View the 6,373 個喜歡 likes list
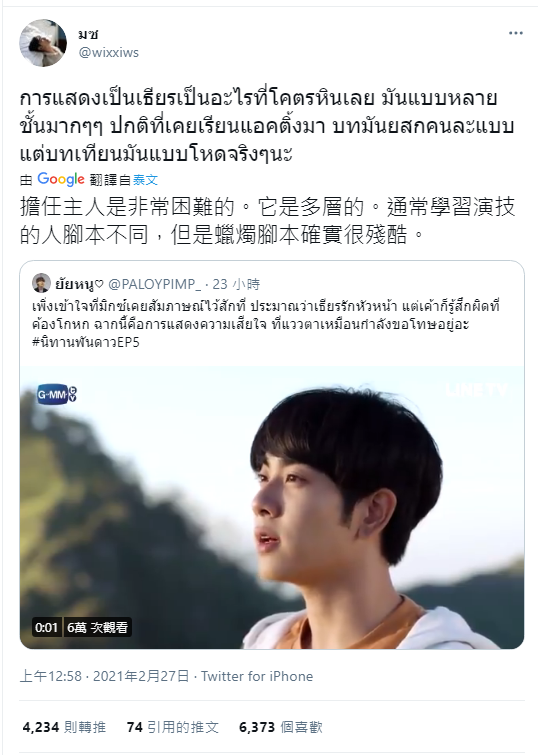 281,727
